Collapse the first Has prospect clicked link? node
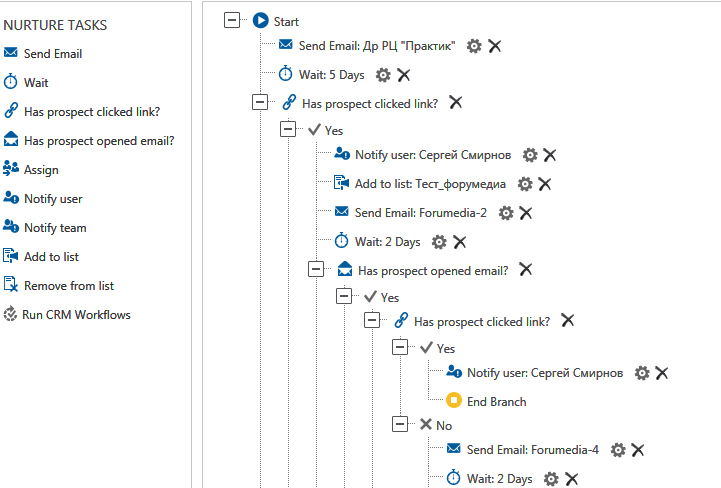The width and height of the screenshot is (721, 488). tap(261, 102)
